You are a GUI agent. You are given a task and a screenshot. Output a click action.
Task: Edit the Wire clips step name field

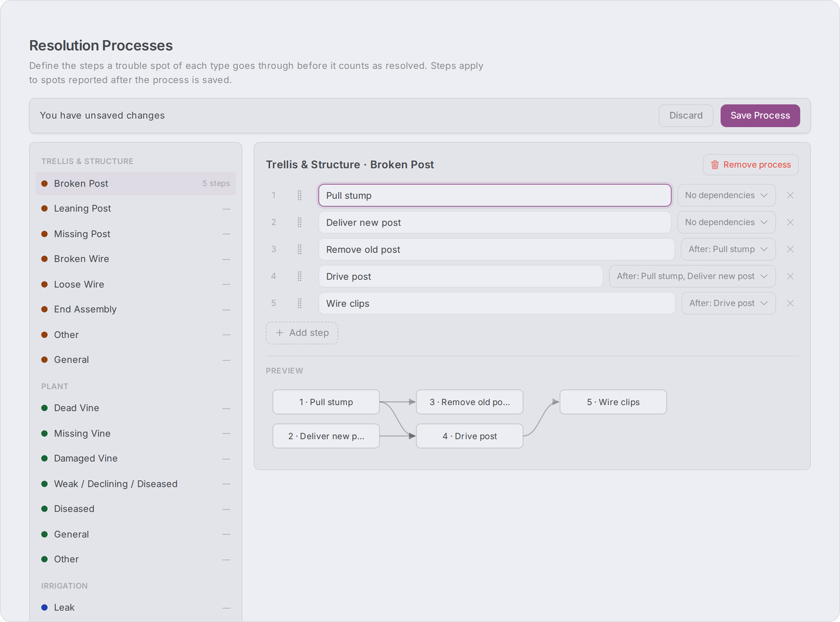click(x=497, y=303)
